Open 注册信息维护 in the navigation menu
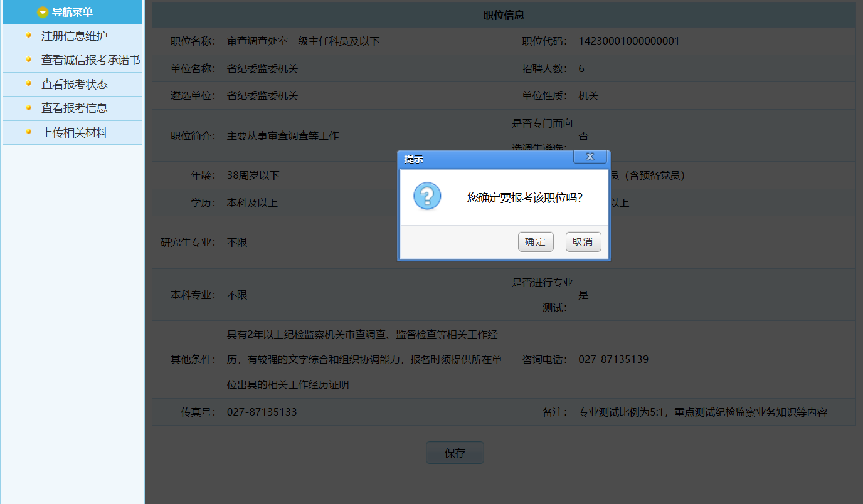Viewport: 863px width, 504px height. pos(74,36)
